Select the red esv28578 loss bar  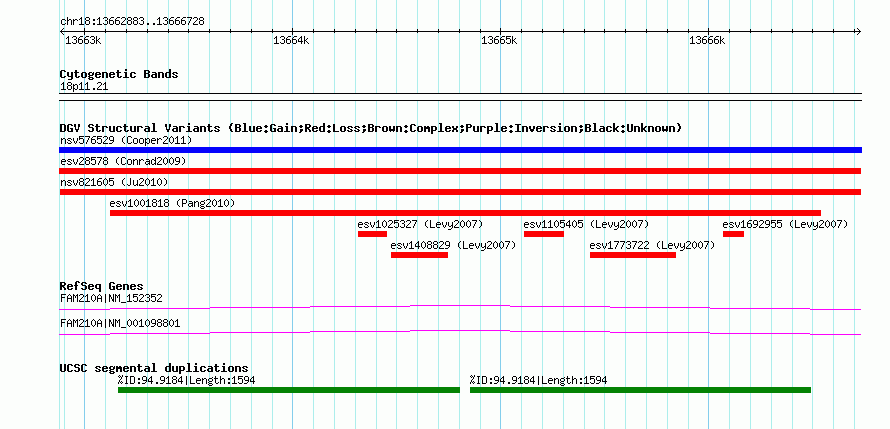point(460,171)
